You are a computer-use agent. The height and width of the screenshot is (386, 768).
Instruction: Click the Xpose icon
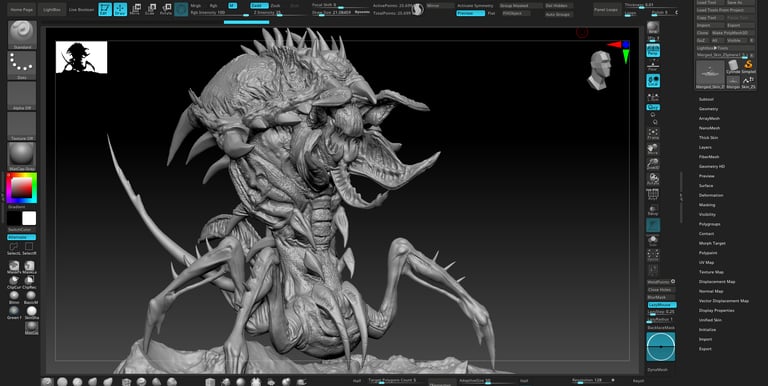tap(653, 255)
